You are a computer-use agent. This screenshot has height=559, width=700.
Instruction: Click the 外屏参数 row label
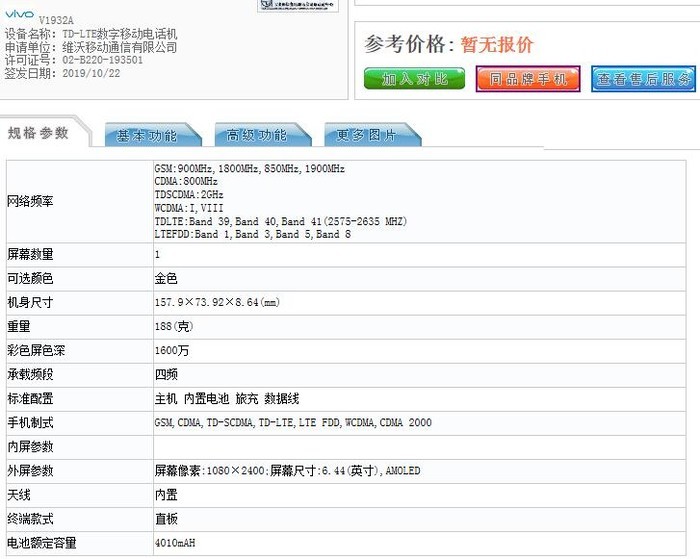point(30,471)
